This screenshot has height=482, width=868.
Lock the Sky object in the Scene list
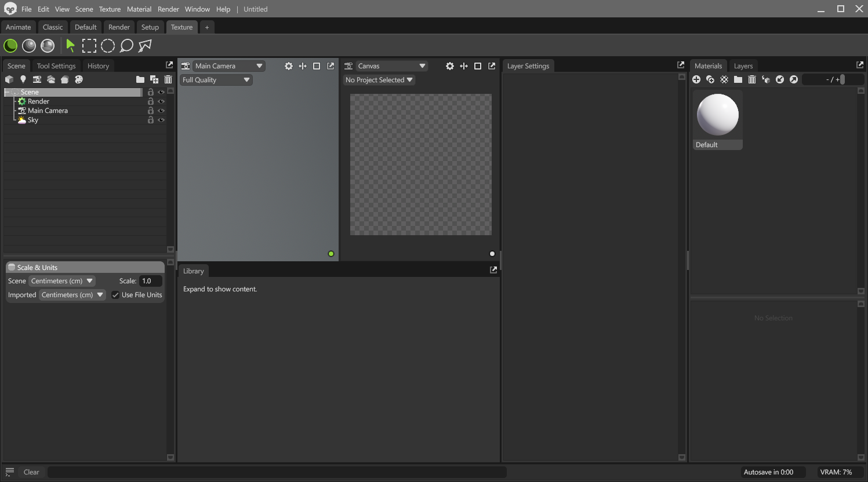(150, 119)
